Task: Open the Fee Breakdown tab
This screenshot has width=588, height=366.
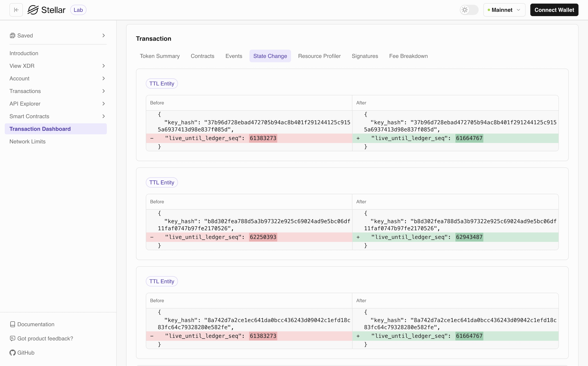Action: point(408,56)
